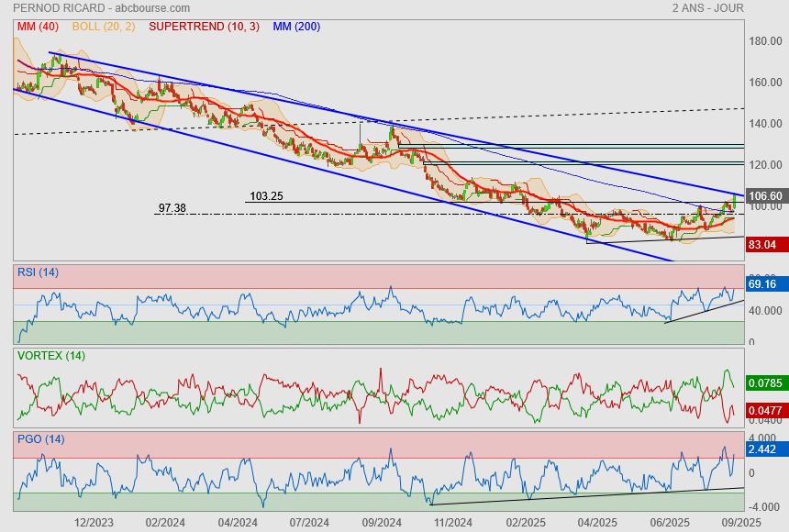Click the blue 2.442 PGO value tag
The height and width of the screenshot is (532, 789).
click(x=764, y=450)
